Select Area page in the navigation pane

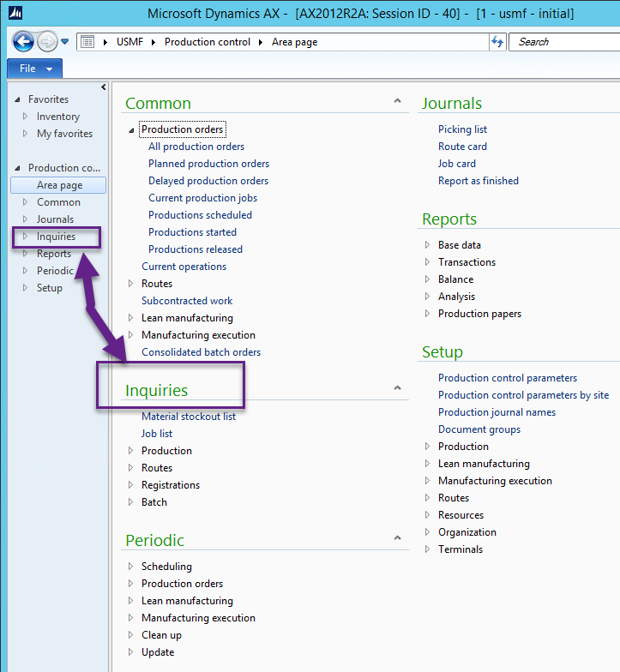58,185
